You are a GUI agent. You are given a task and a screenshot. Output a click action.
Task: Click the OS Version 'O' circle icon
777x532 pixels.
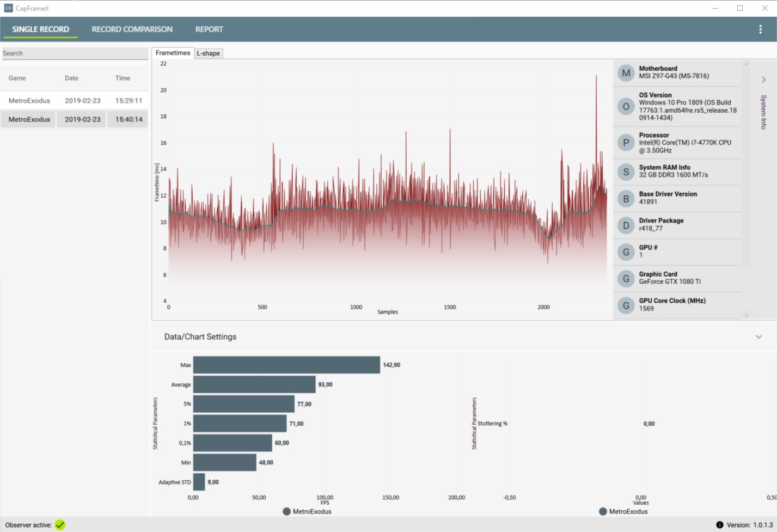626,106
